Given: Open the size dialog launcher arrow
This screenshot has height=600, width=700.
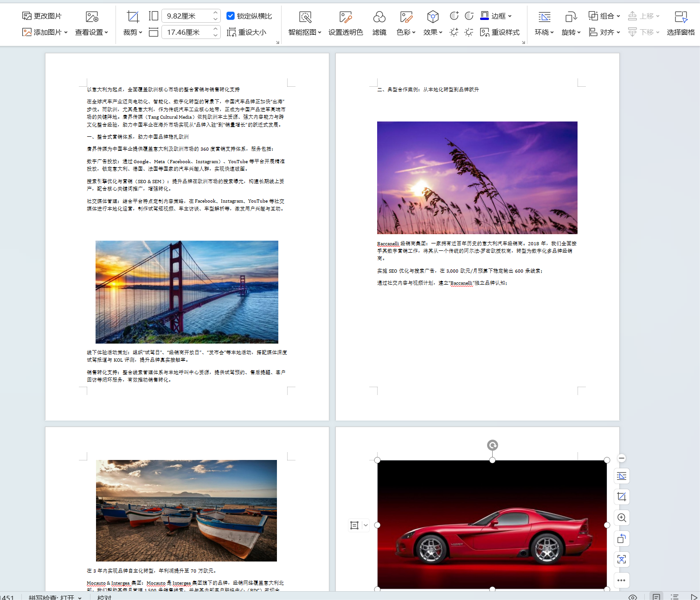Looking at the screenshot, I should click(278, 42).
